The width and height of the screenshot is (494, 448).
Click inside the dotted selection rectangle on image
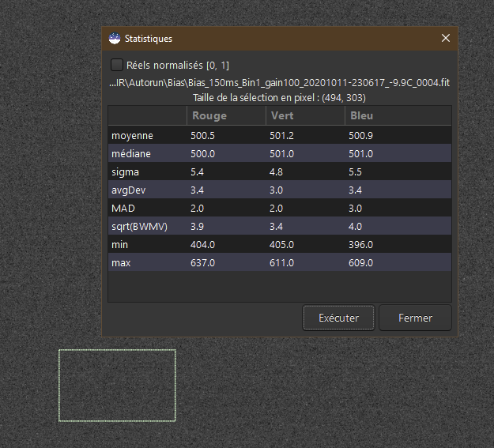117,386
